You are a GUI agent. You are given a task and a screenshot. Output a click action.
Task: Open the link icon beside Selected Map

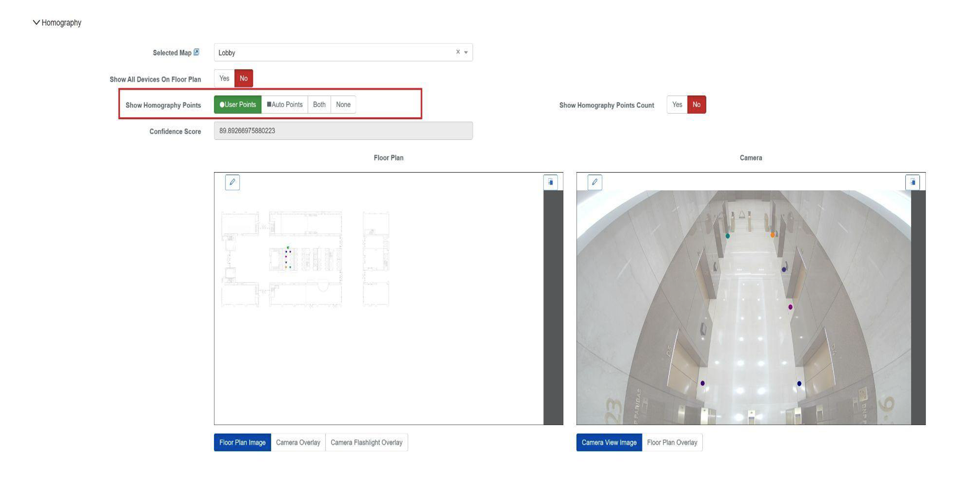coord(196,52)
